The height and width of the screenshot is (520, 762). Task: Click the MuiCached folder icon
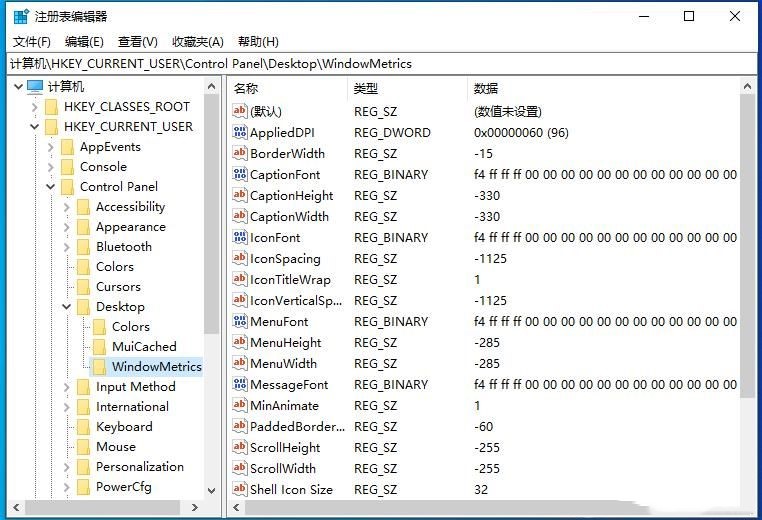99,347
